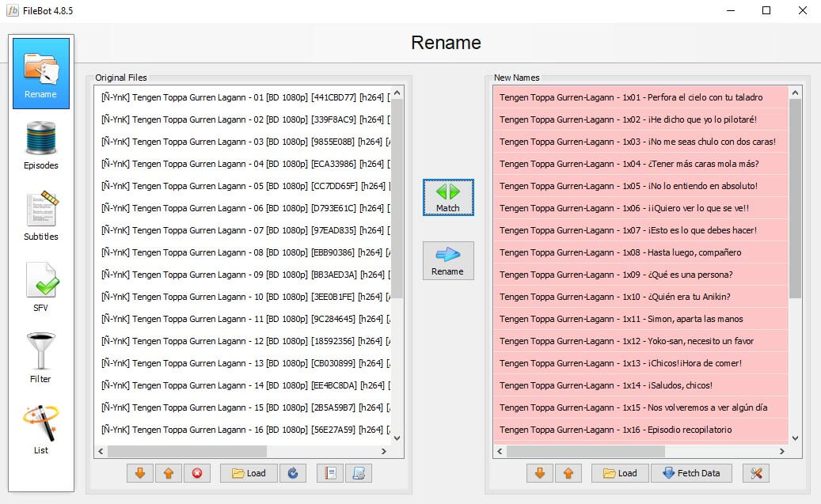Open the tools settings icon under New Names
Viewport: 821px width, 504px height.
[756, 473]
